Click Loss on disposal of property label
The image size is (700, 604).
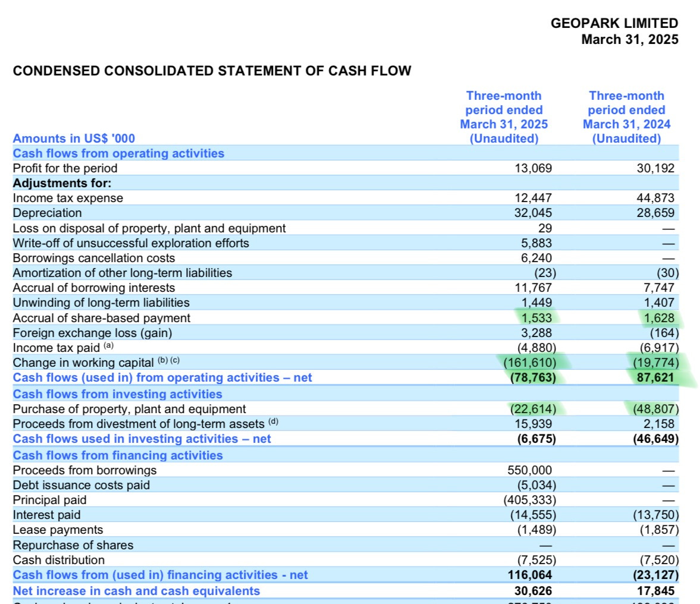coord(149,228)
